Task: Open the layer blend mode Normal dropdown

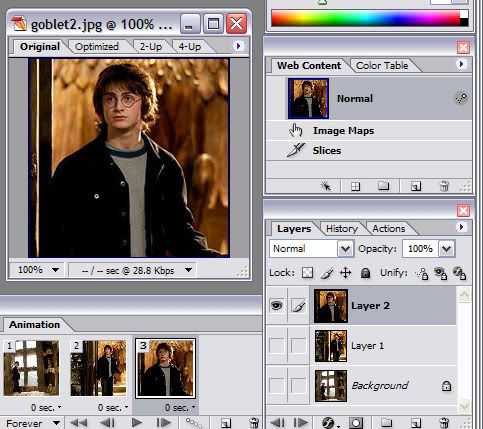Action: click(x=345, y=249)
